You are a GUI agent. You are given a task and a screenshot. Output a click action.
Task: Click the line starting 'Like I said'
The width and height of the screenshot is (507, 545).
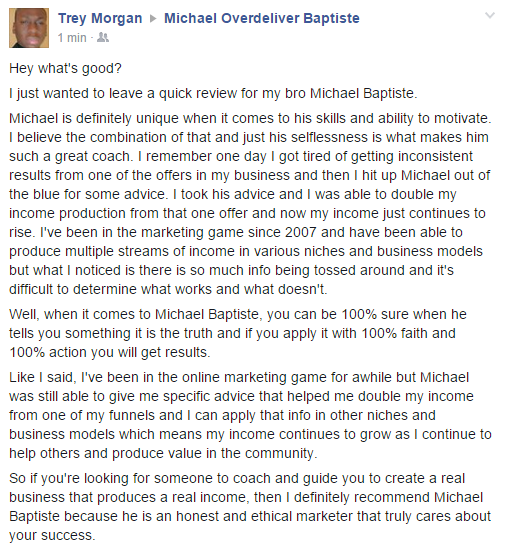[239, 377]
